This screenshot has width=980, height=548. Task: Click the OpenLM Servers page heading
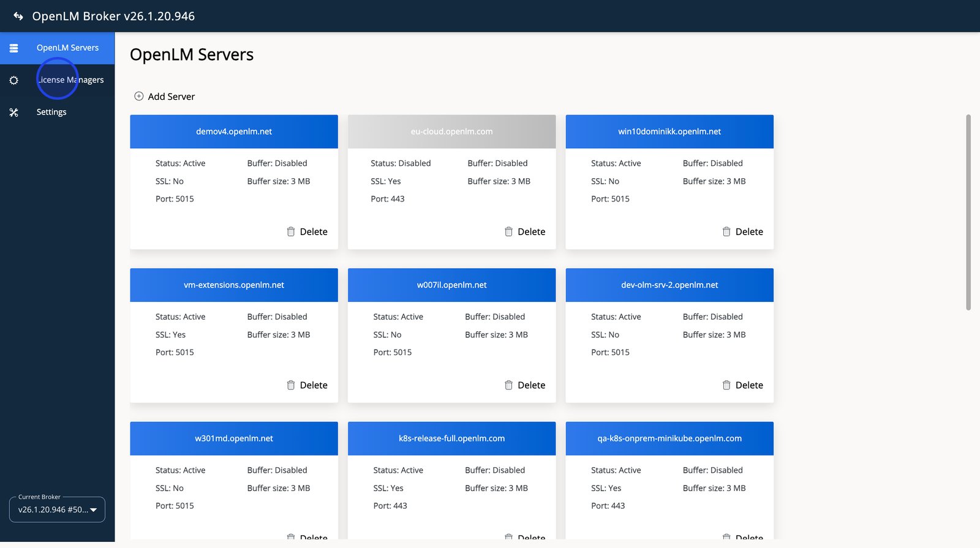192,54
